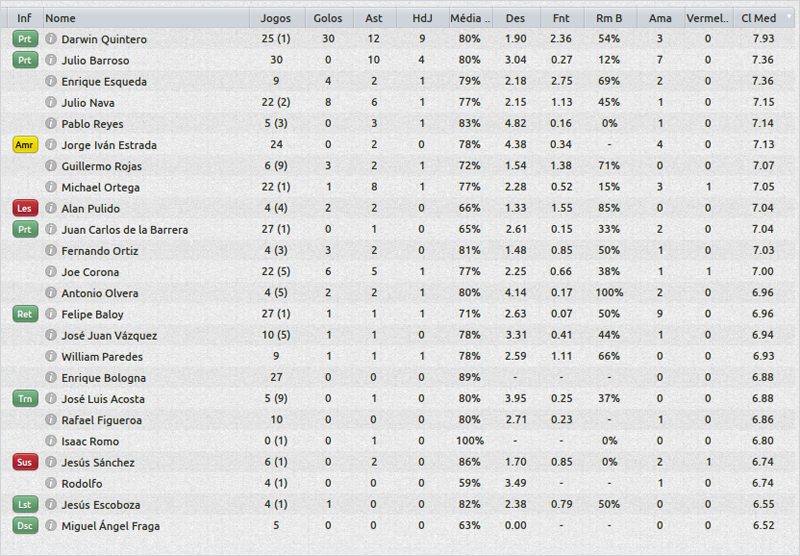Open Michael Ortega's player name link
Screen dimensions: 800x556
tap(100, 187)
